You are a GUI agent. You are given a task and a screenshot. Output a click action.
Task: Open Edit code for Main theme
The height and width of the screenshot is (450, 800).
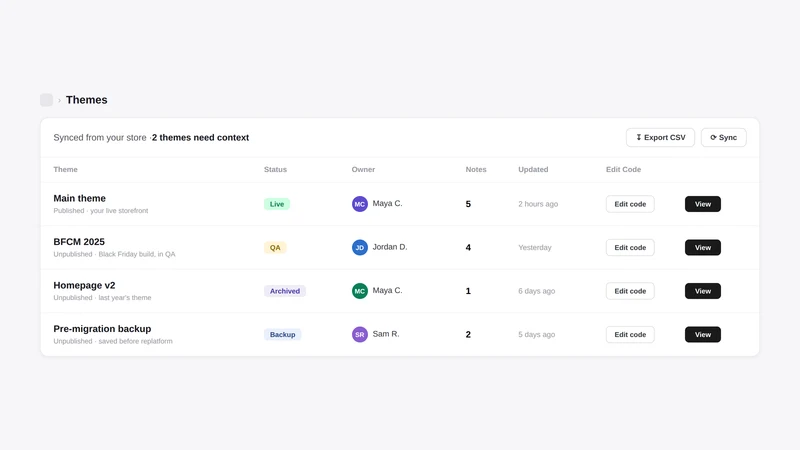pos(630,204)
